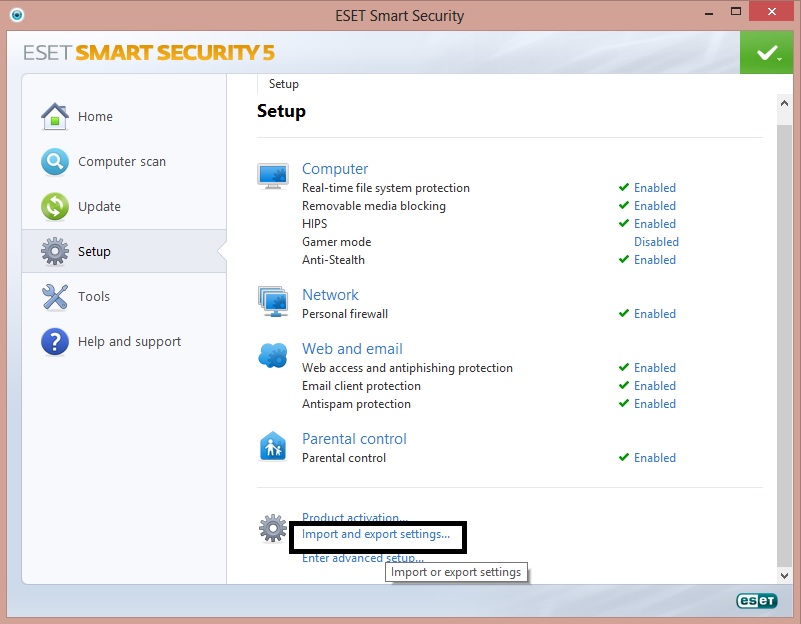Click Enter advanced setup link
Image resolution: width=801 pixels, height=624 pixels.
363,558
